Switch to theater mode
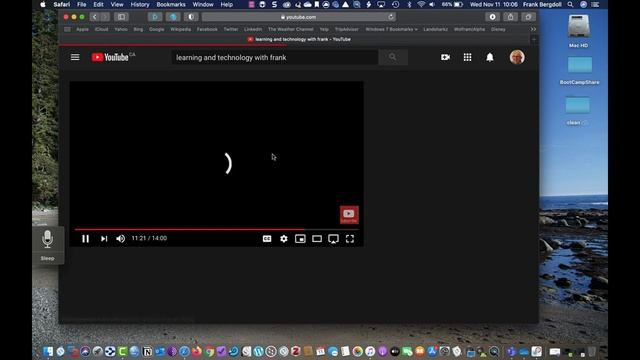 (317, 239)
